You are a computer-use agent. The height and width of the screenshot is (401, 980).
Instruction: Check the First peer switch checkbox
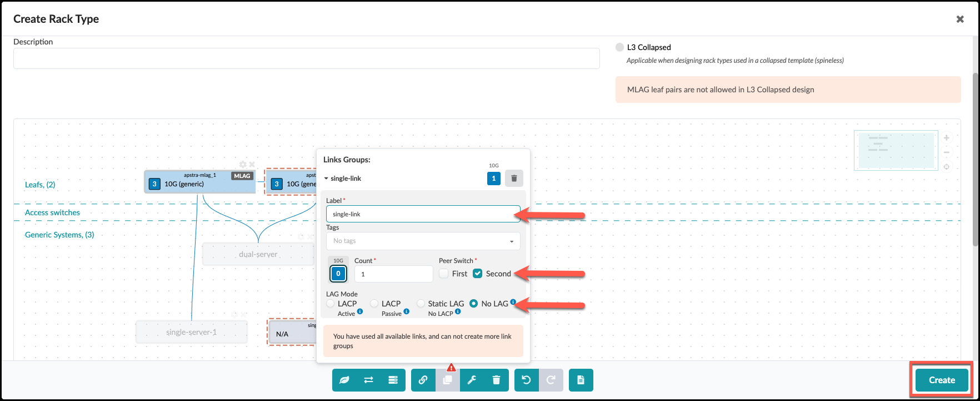444,274
